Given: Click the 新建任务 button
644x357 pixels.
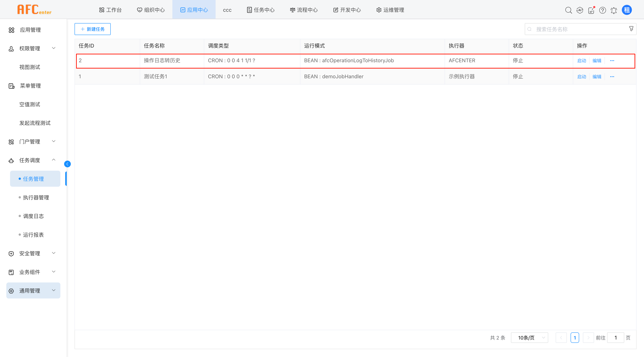Looking at the screenshot, I should pos(92,29).
